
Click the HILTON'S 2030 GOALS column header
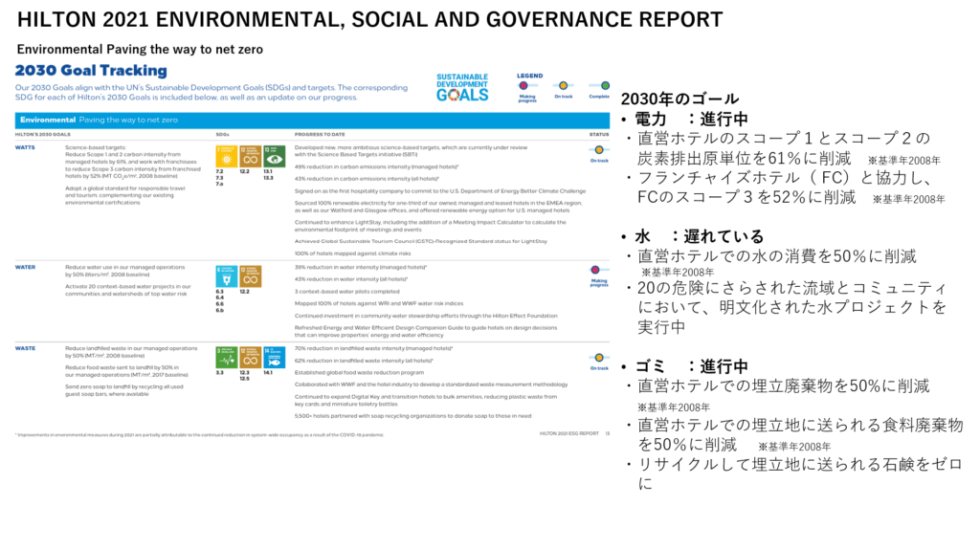pos(42,134)
